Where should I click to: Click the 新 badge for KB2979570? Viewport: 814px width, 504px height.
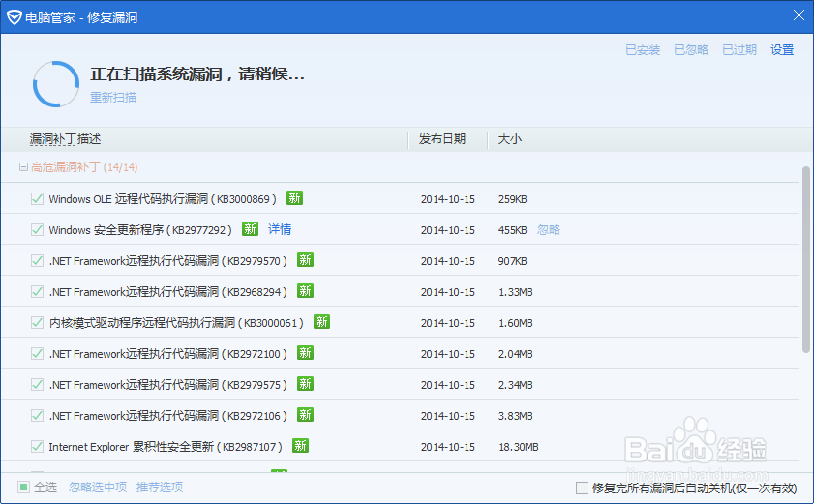305,260
